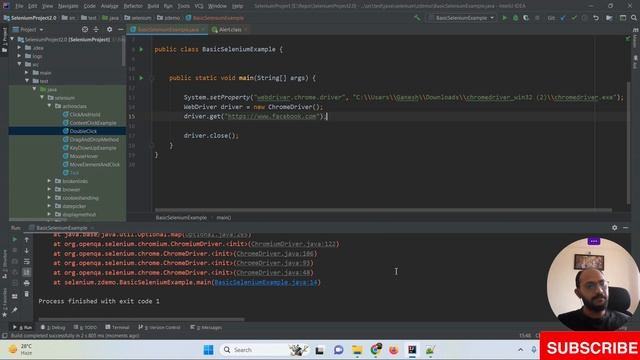Click Run with Coverage shield icon
The width and height of the screenshot is (640, 360).
[526, 18]
